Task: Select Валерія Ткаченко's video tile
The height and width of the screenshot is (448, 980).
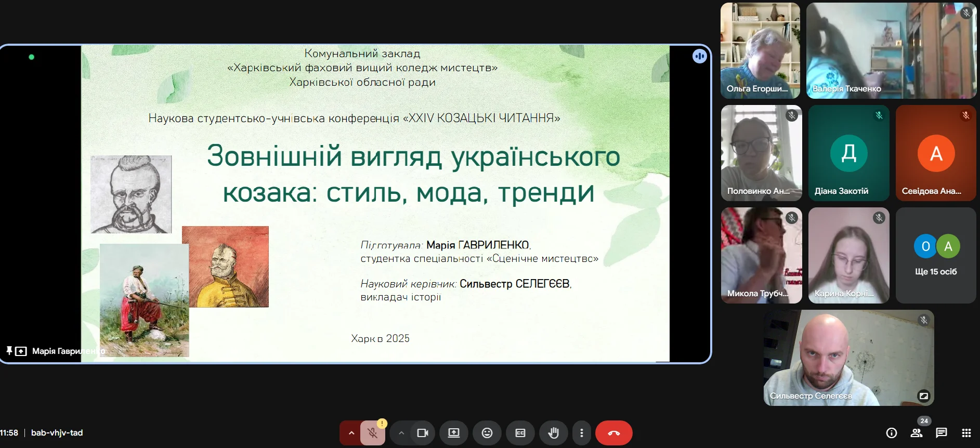Action: click(x=891, y=50)
